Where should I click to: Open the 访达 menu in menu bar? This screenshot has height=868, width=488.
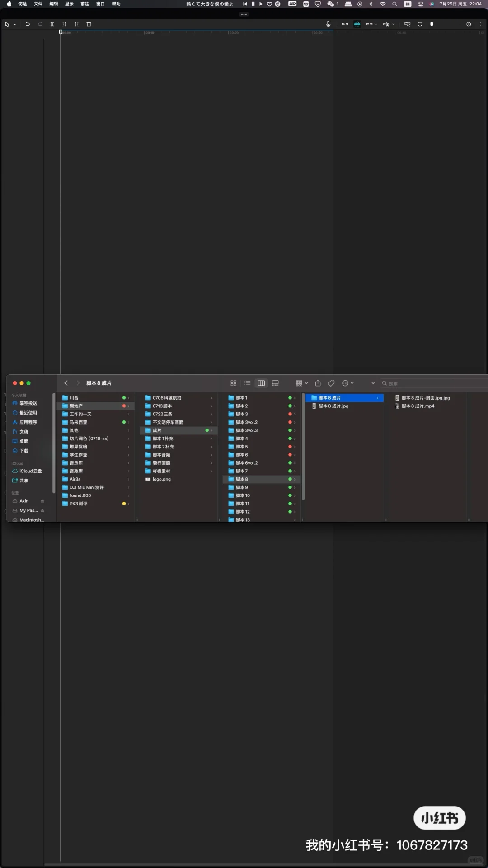pos(23,4)
